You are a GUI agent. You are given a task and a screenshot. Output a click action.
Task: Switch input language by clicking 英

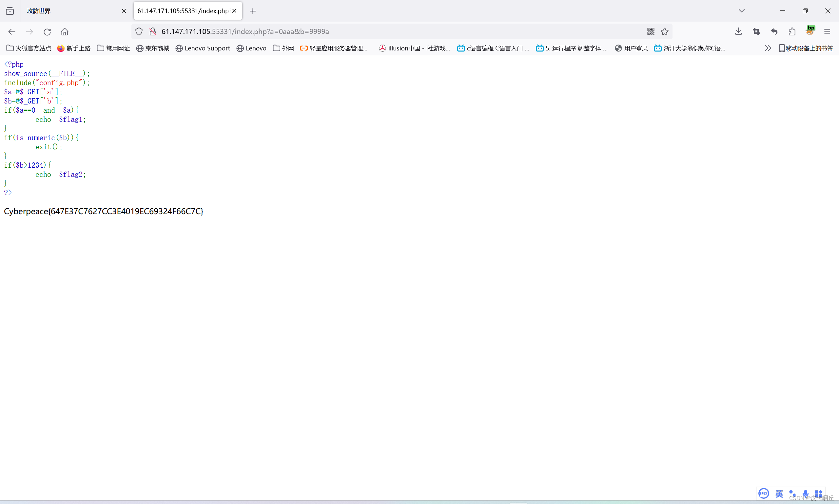779,493
